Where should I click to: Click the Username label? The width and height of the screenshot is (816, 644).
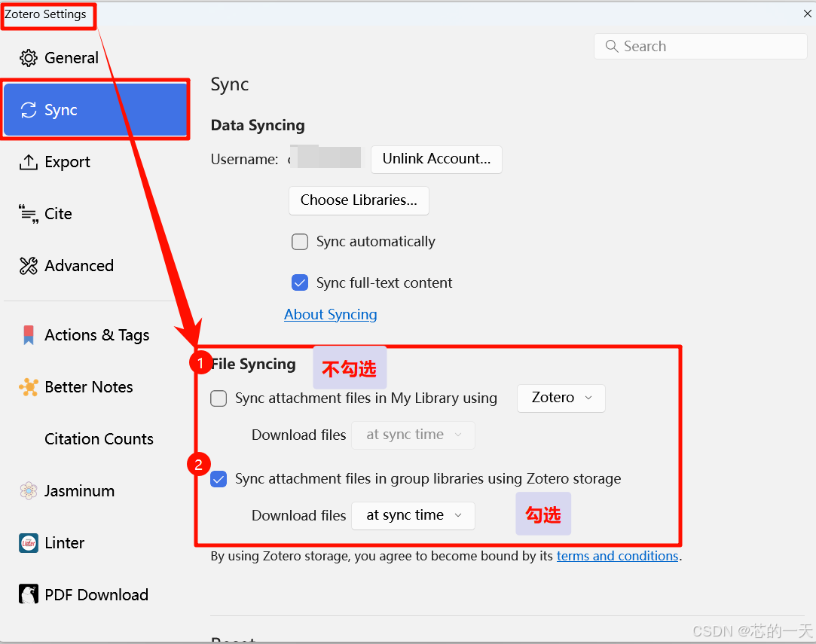click(x=245, y=159)
